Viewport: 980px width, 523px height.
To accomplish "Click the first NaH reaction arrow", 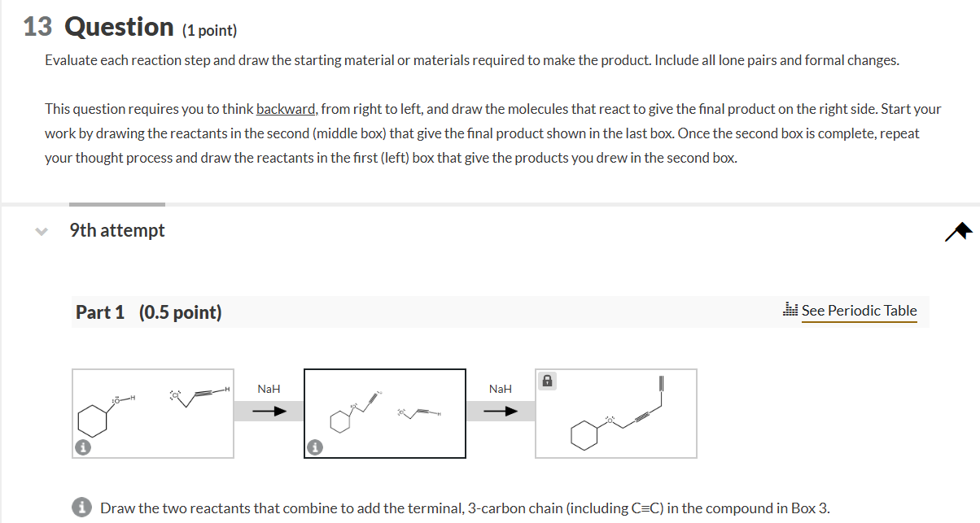I will point(269,412).
